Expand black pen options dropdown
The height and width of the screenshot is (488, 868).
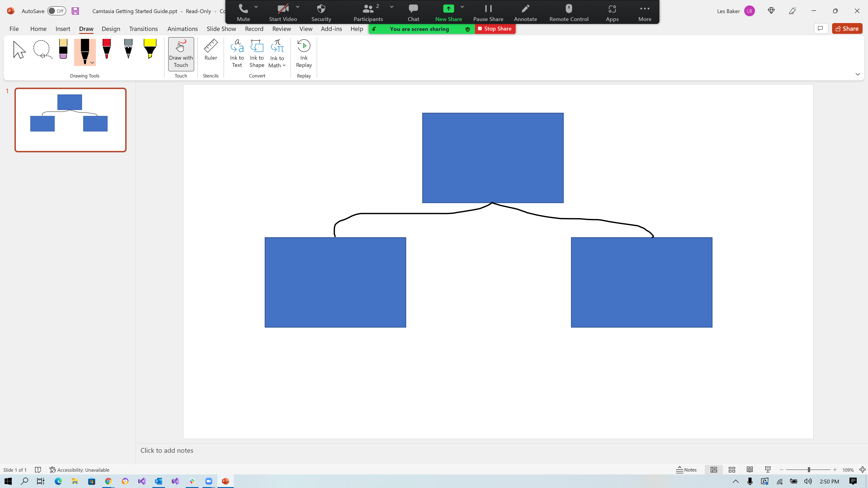(92, 63)
